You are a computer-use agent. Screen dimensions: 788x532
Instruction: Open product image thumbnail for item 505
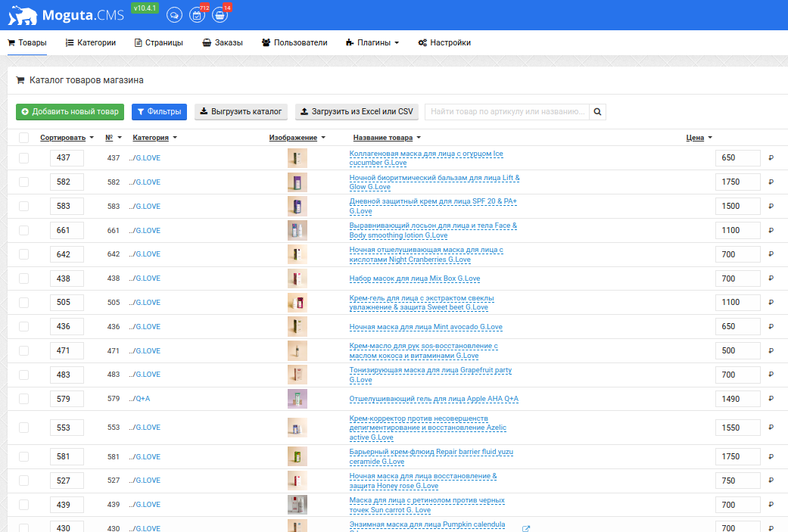click(x=297, y=303)
